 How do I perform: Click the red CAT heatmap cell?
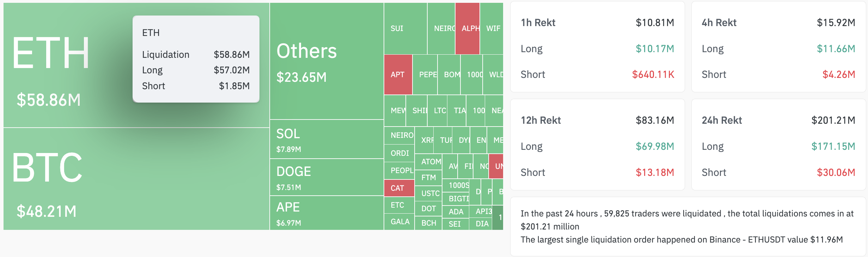coord(399,188)
